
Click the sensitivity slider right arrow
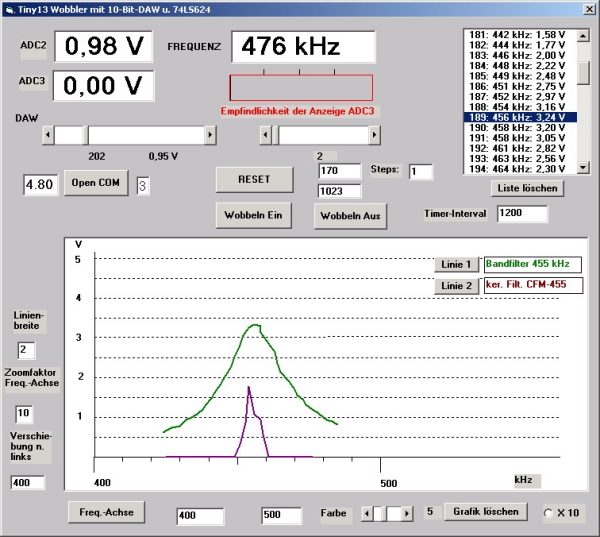click(373, 134)
